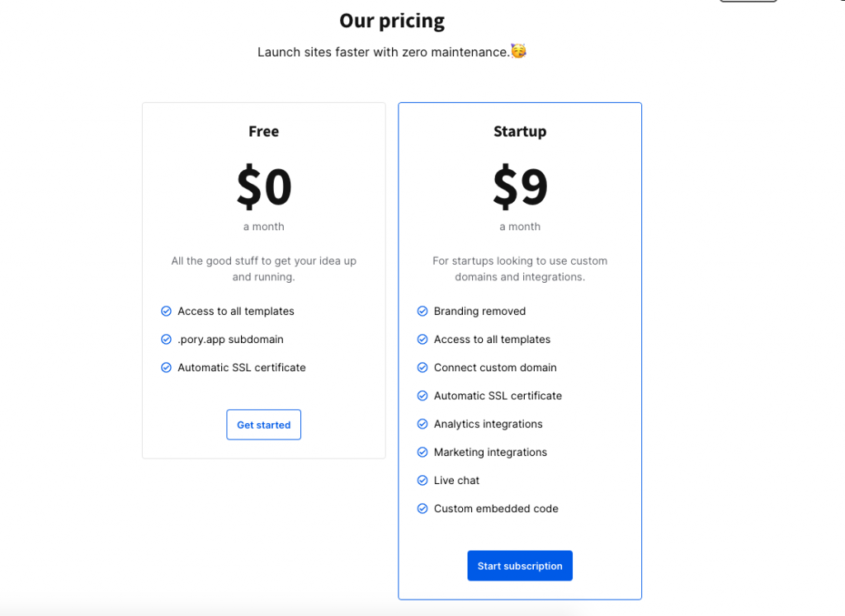Click the Our pricing heading
845x616 pixels.
[392, 21]
